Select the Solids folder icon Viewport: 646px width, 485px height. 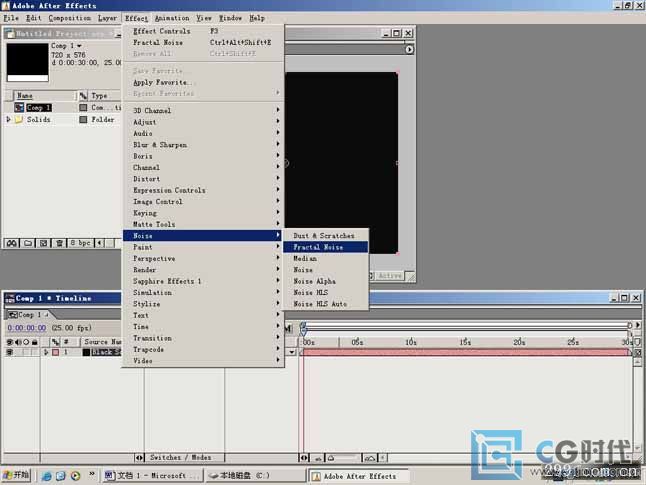tap(19, 119)
